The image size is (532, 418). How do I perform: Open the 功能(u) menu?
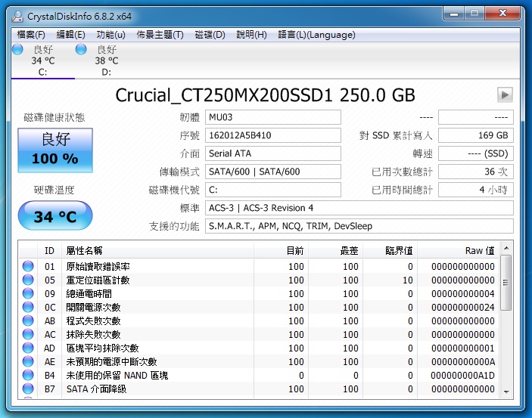(x=110, y=35)
